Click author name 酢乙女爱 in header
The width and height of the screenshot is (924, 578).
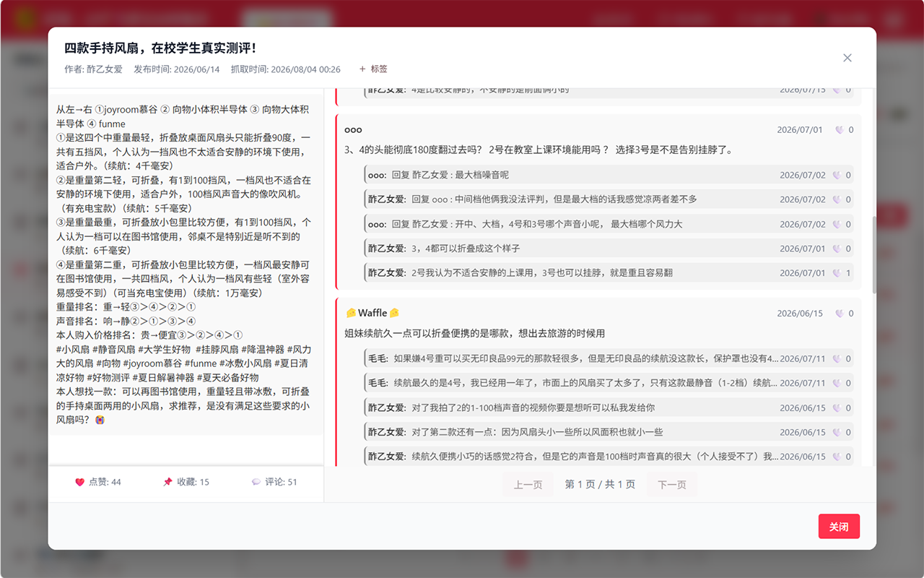[105, 69]
